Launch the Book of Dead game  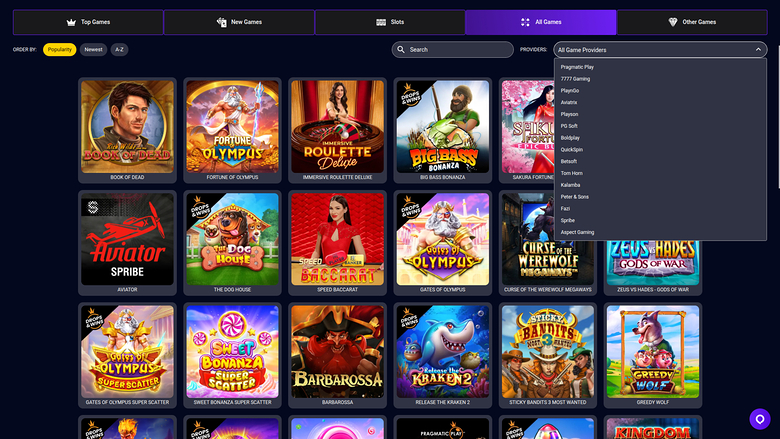[127, 130]
